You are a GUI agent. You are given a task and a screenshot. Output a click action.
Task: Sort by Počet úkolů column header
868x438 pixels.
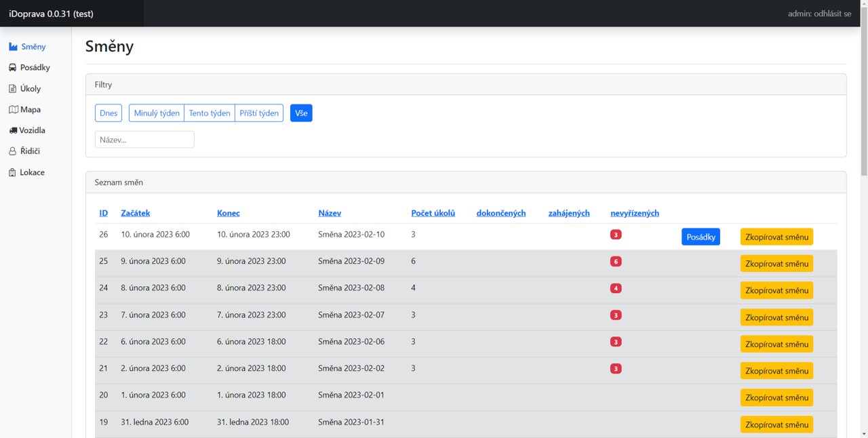click(x=433, y=213)
